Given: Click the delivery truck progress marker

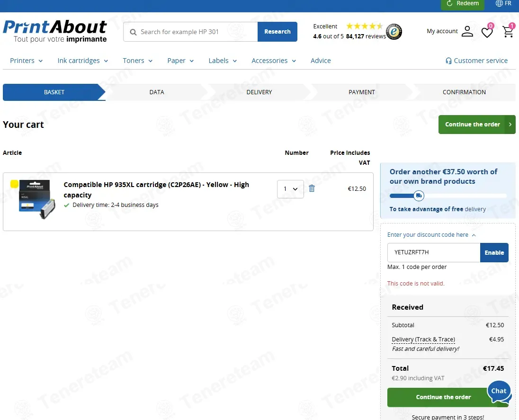Looking at the screenshot, I should (419, 196).
